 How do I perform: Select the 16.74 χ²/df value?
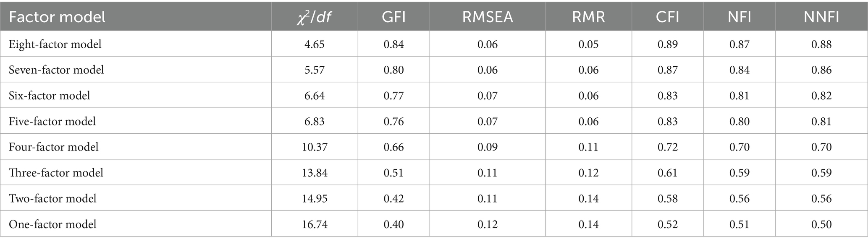point(315,224)
